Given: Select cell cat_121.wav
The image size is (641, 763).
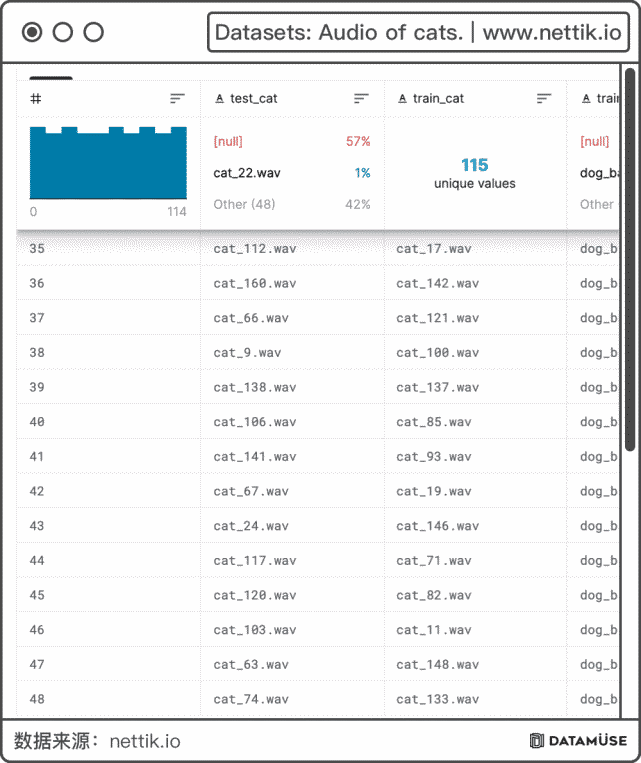Looking at the screenshot, I should point(438,318).
